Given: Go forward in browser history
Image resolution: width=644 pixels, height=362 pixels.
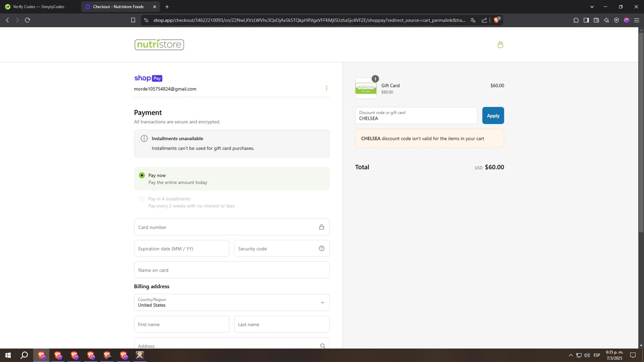Looking at the screenshot, I should click(x=17, y=20).
